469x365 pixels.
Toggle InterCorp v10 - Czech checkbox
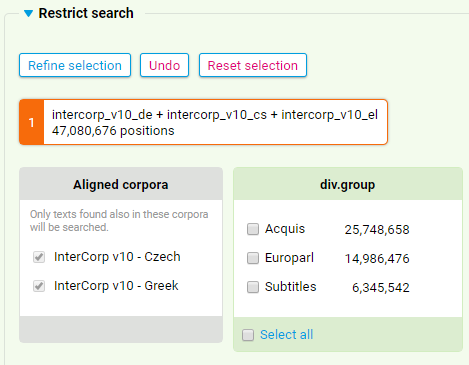[x=39, y=257]
